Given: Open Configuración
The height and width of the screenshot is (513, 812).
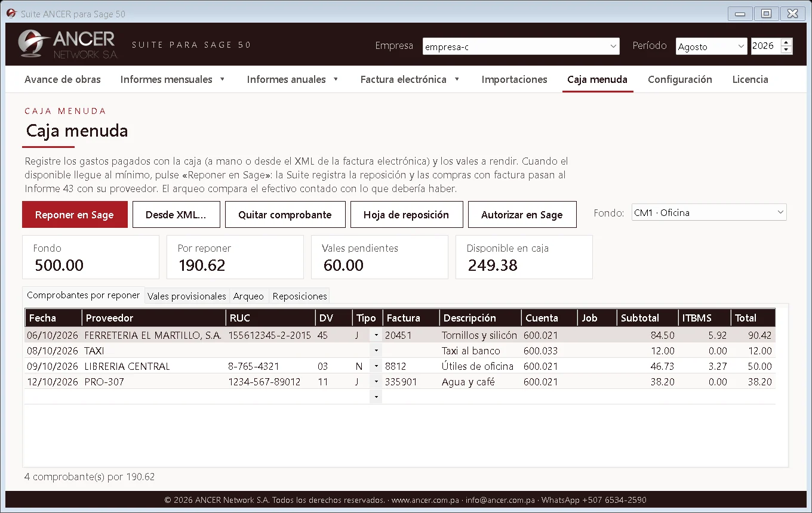Looking at the screenshot, I should pyautogui.click(x=680, y=79).
